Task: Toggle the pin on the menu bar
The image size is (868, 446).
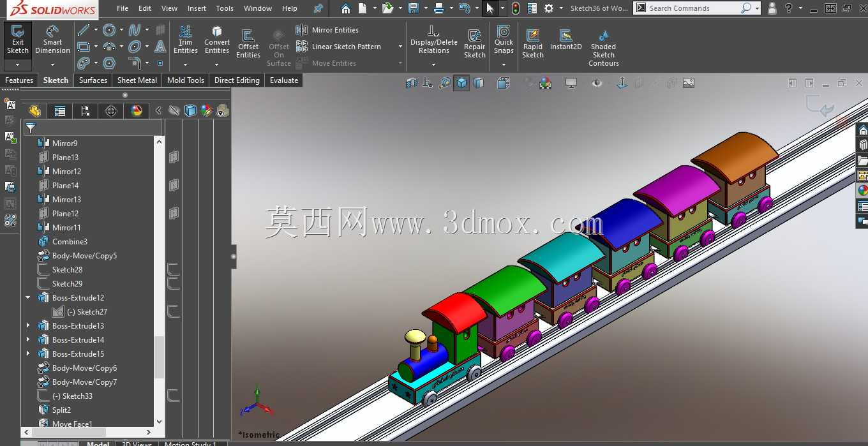Action: pyautogui.click(x=318, y=8)
